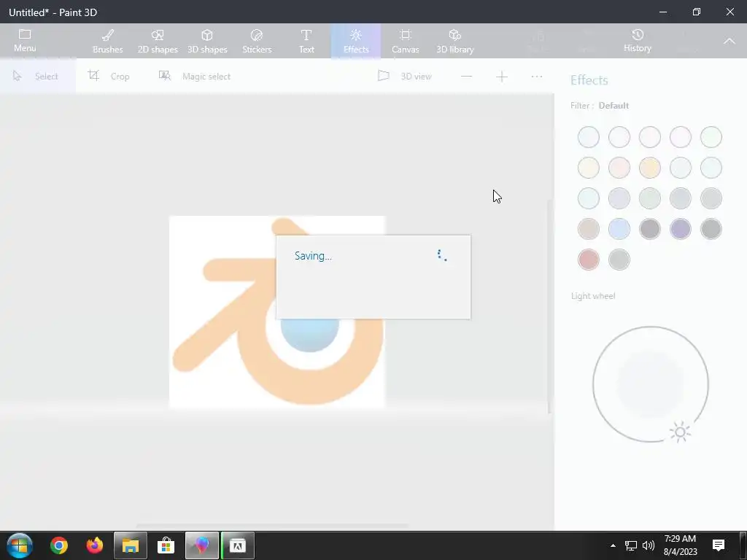Select the Text tool
Image resolution: width=747 pixels, height=560 pixels.
click(306, 41)
